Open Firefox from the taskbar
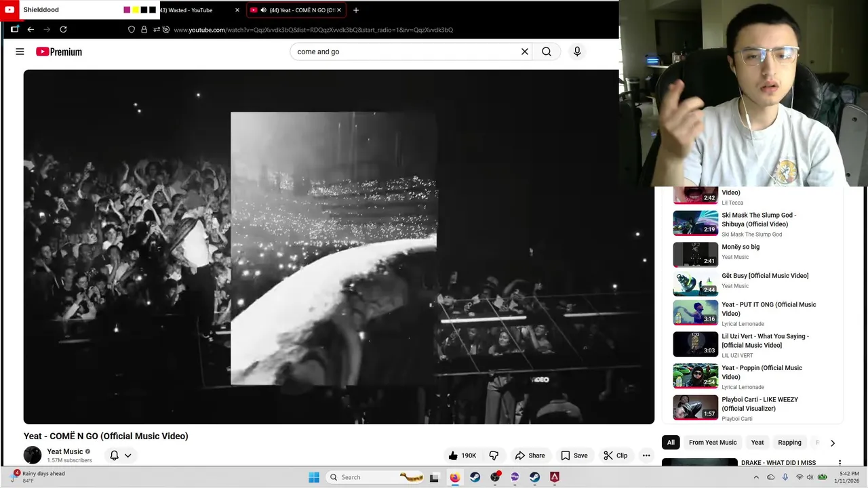868x488 pixels. [454, 477]
